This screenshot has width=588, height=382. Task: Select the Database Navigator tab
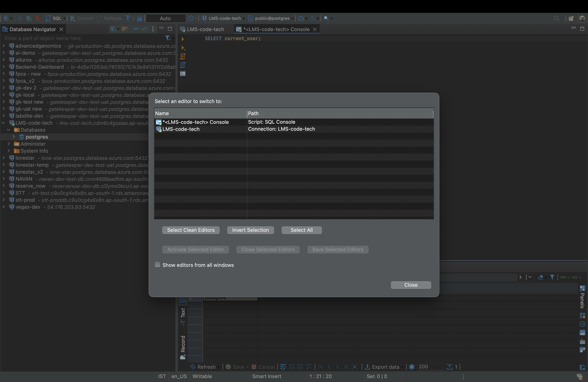(32, 29)
